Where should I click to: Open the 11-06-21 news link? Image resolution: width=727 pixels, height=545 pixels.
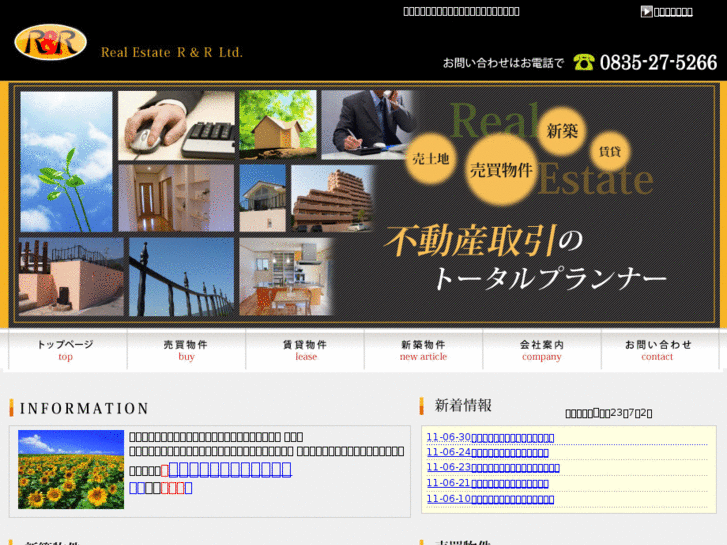click(487, 483)
